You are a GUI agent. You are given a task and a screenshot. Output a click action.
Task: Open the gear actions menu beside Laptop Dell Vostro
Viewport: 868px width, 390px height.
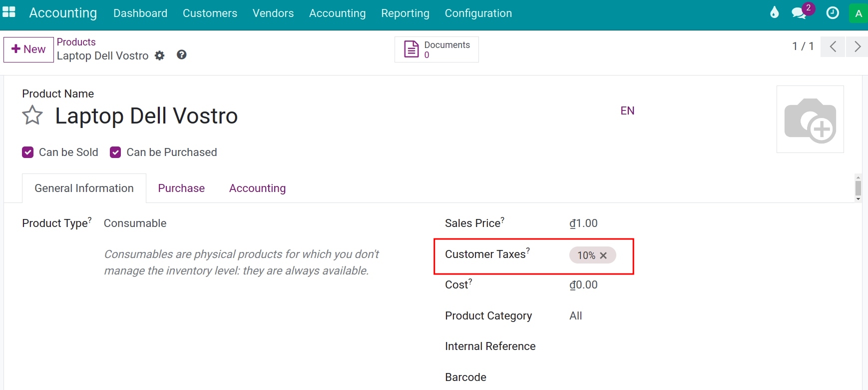click(160, 55)
